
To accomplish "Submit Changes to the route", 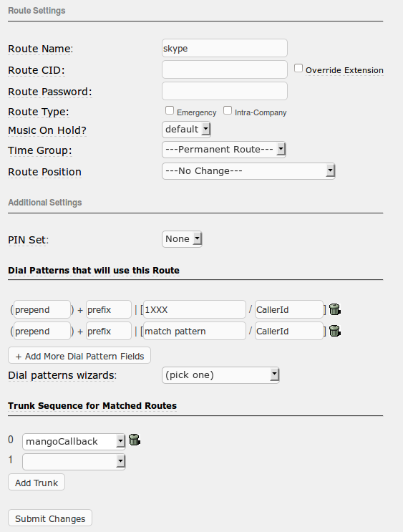I will click(x=50, y=518).
